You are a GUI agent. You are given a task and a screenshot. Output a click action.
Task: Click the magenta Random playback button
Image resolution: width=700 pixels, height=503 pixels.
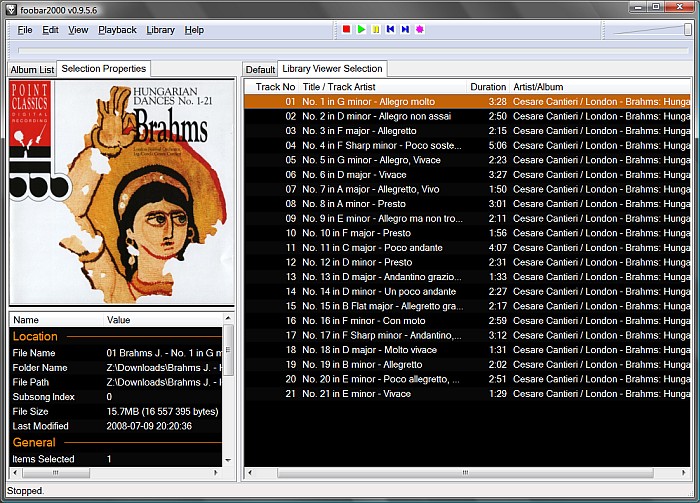pyautogui.click(x=420, y=29)
